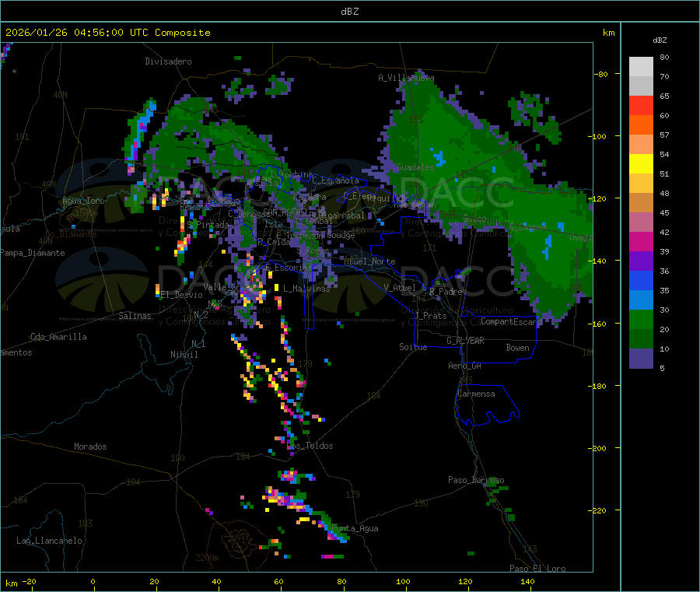The height and width of the screenshot is (592, 700).
Task: Click the Punta_Agua town label
Action: click(x=355, y=529)
